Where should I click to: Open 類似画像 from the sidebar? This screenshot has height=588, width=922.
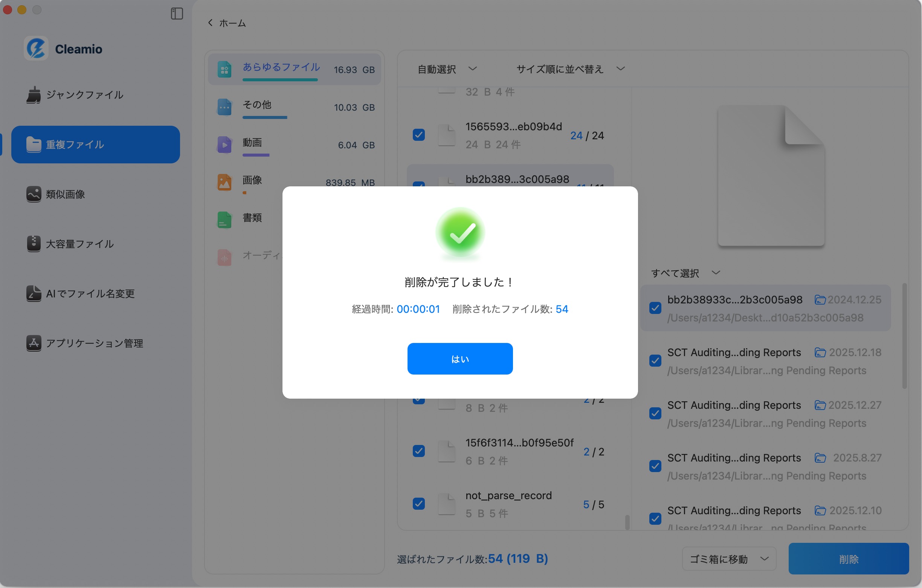point(67,194)
